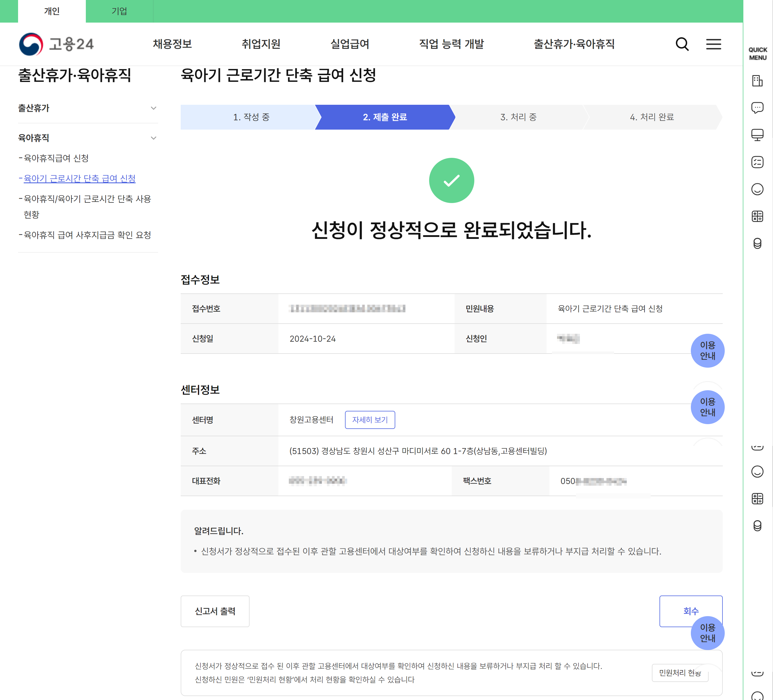Open the search magnifier icon
773x700 pixels.
[x=682, y=44]
